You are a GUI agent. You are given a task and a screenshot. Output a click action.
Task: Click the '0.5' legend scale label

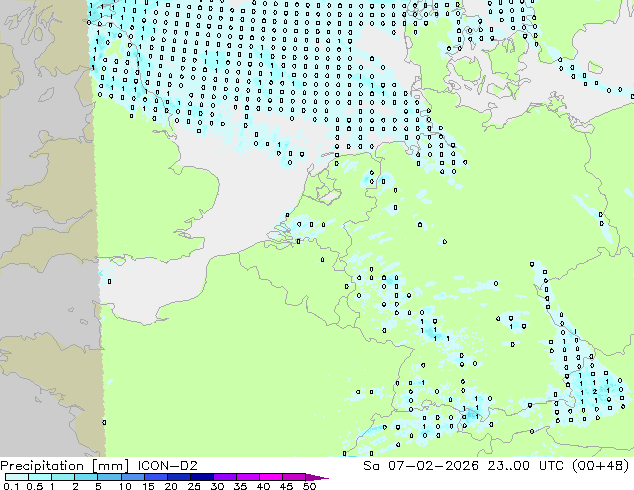(x=35, y=486)
